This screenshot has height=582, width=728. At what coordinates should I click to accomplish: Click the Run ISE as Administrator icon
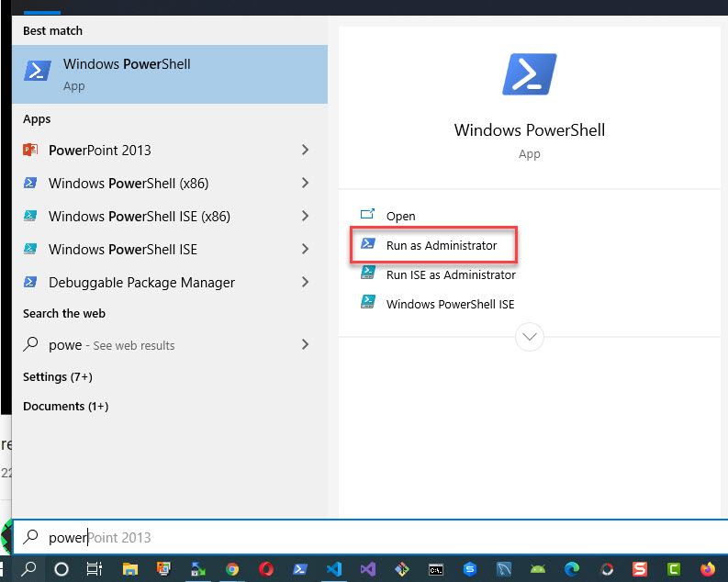[368, 273]
